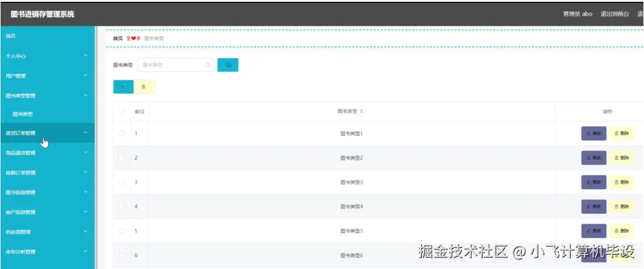Click magnifier icon inside 图书类型 search field

click(208, 65)
